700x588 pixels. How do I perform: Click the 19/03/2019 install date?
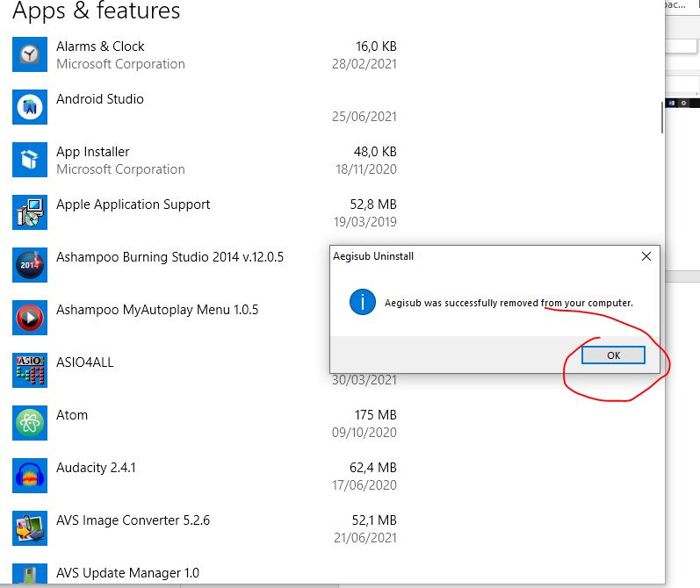tap(365, 222)
